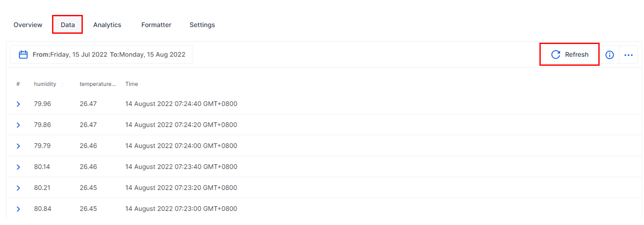Expand the row with humidity 79.96

coord(18,104)
